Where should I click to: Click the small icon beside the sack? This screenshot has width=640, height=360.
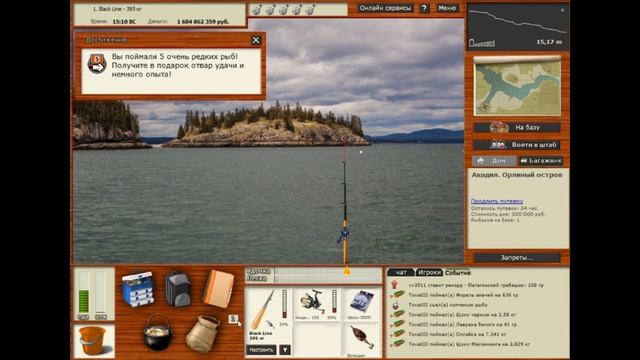(x=233, y=319)
